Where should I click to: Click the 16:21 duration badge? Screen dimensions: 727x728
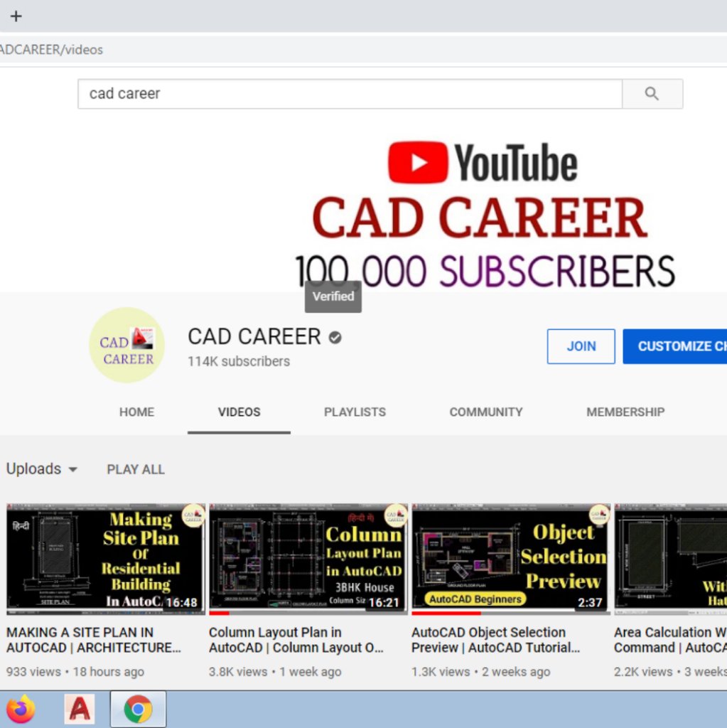[x=384, y=602]
